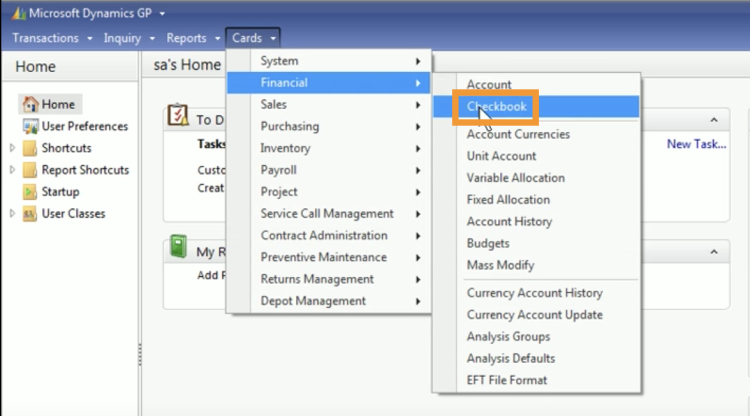Expand the Report Shortcuts tree node

12,169
